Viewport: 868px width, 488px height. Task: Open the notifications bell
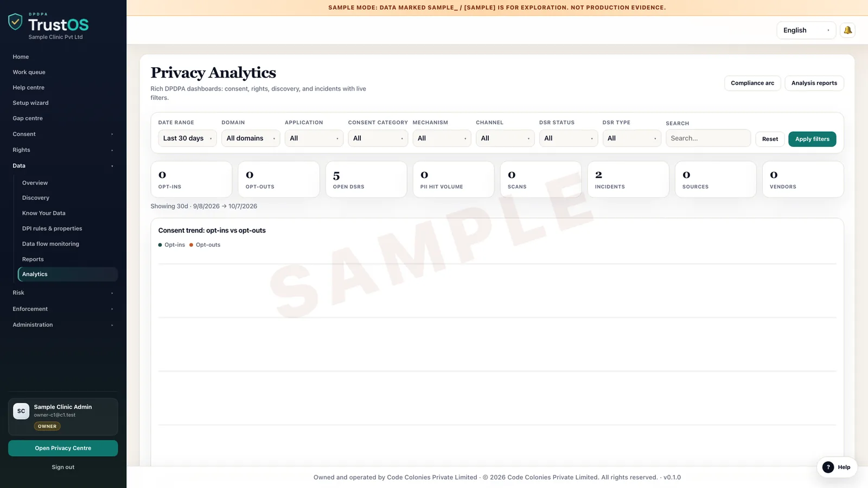pos(847,30)
